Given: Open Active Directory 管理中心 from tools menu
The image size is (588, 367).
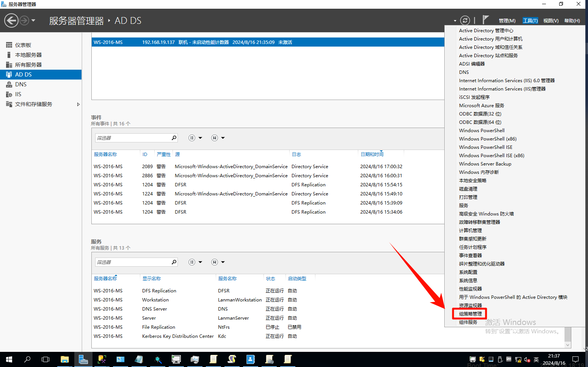Looking at the screenshot, I should pyautogui.click(x=486, y=31).
